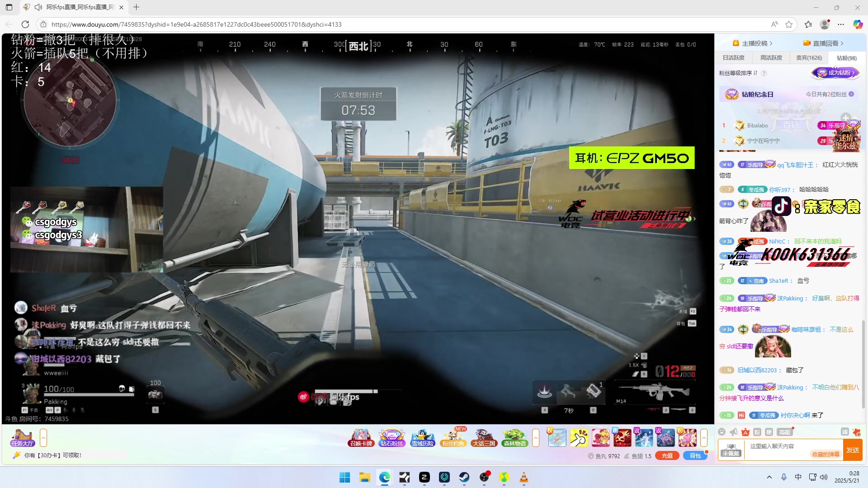Open chat settings red gear icon
This screenshot has height=488, width=868.
point(856,432)
